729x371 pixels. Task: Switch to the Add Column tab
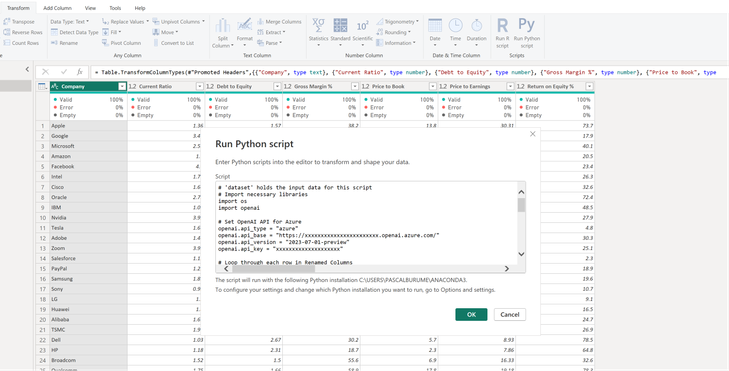point(57,8)
